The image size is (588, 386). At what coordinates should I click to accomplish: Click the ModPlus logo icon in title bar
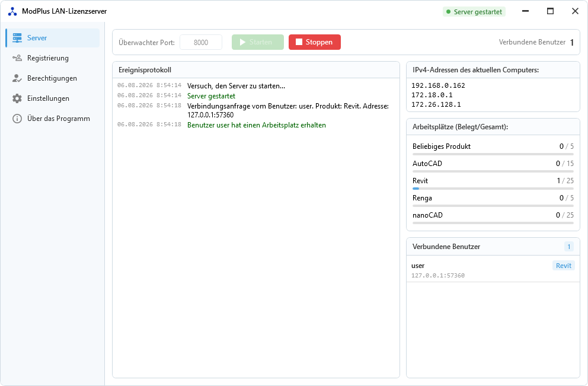(12, 11)
